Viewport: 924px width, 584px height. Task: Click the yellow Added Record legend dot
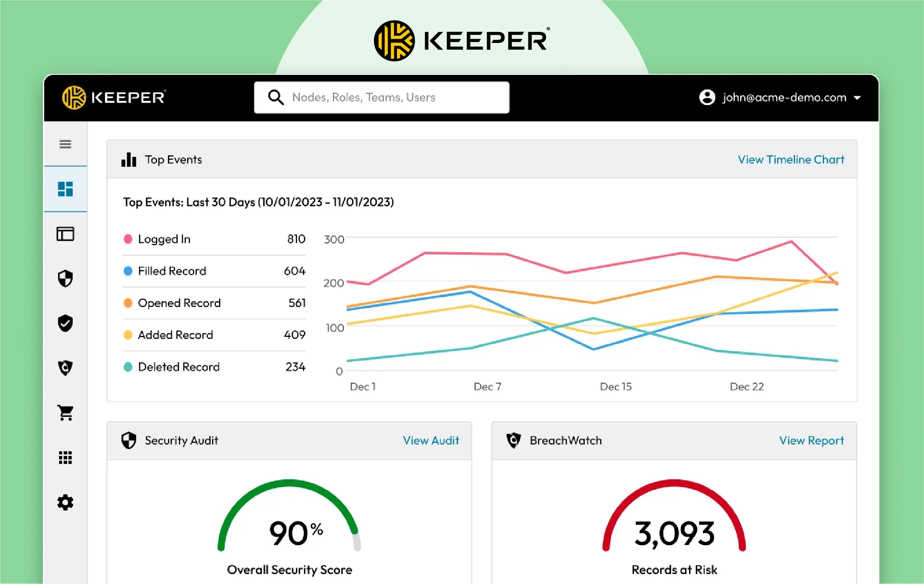pyautogui.click(x=128, y=335)
